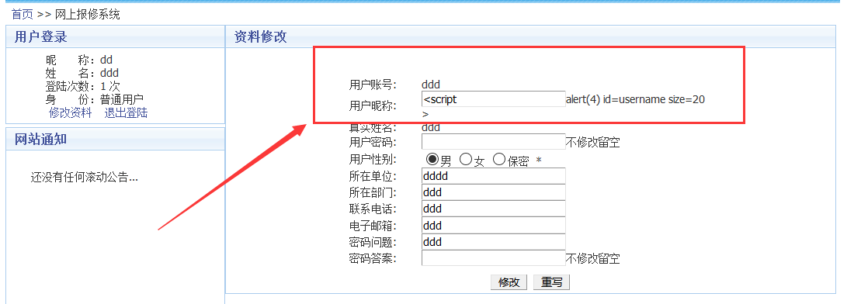Viewport: 868px width, 304px height.
Task: Select the 男 gender radio button
Action: pyautogui.click(x=432, y=160)
